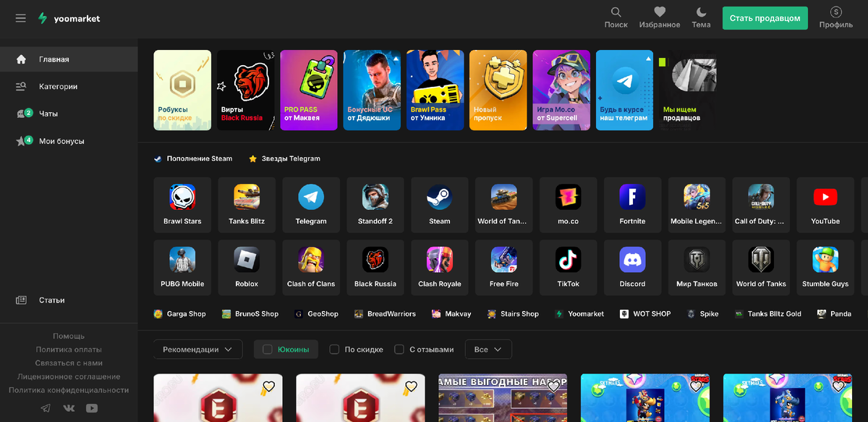Select the Free Fire game icon
868x422 pixels.
pos(504,268)
